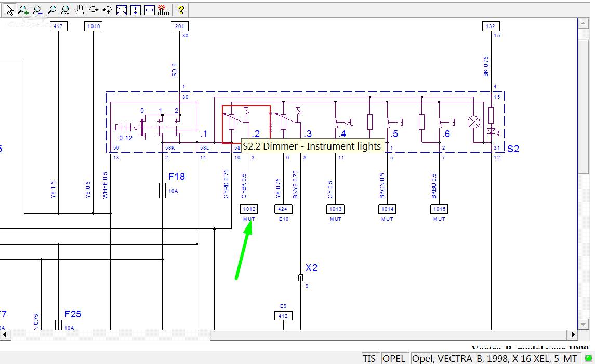
Task: Click the RD 6 wire label
Action: 174,70
